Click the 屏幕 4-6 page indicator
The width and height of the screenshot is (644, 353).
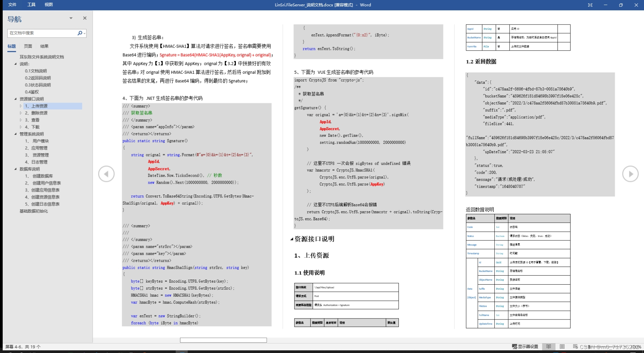tap(23, 347)
